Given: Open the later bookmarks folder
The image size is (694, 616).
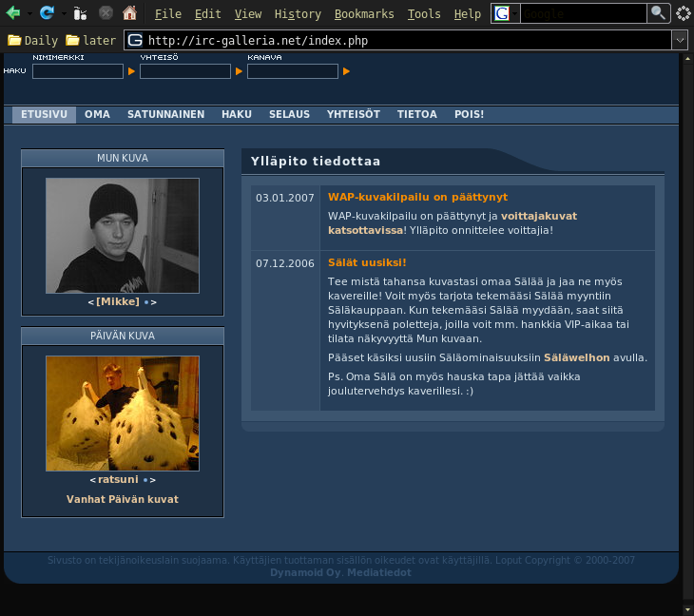Looking at the screenshot, I should (90, 41).
